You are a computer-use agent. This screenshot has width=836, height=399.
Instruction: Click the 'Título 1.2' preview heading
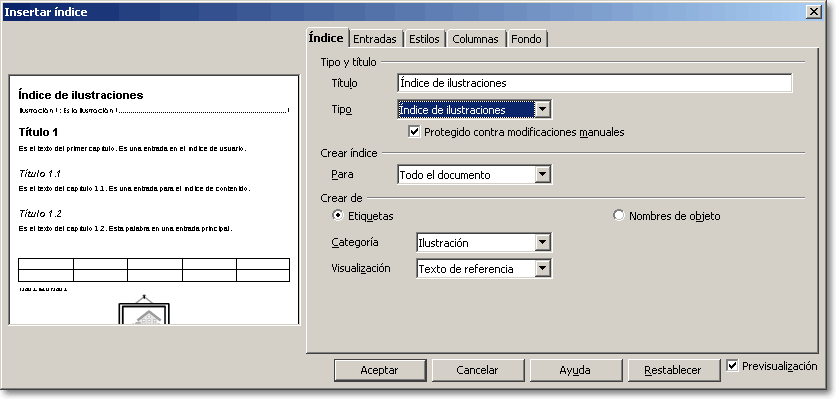point(40,213)
